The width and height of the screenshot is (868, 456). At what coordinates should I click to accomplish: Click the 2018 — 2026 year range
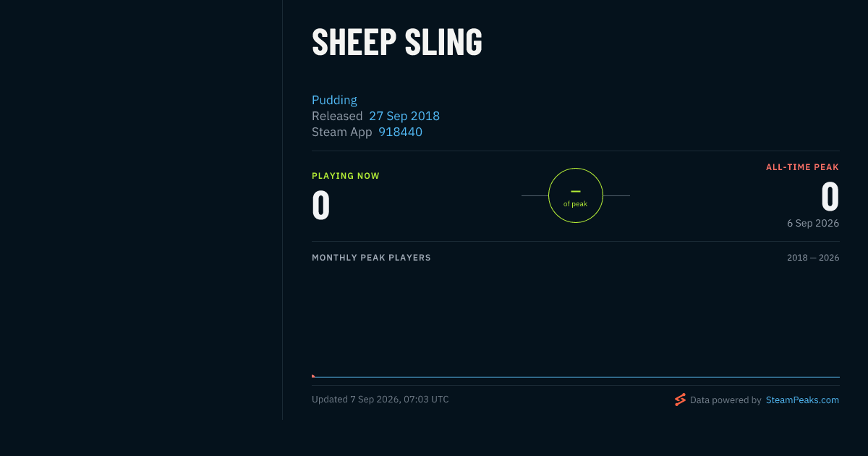813,258
